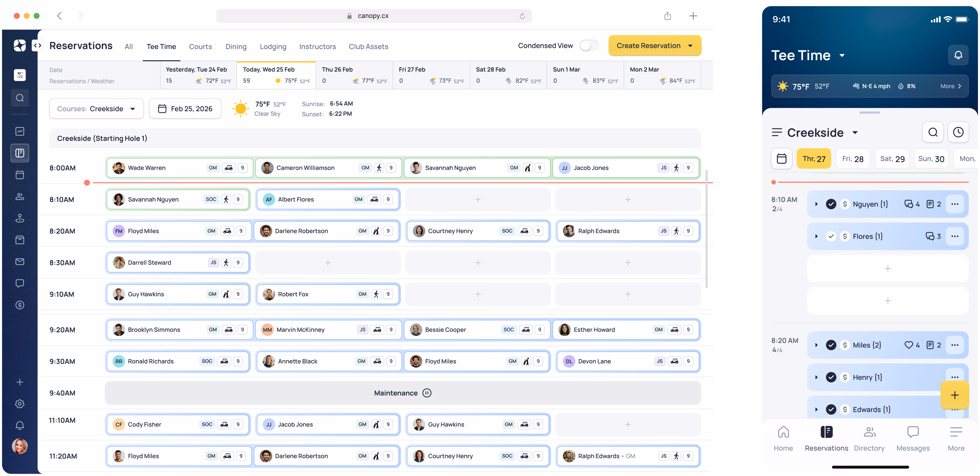Open the calendar icon in the sidebar

20,175
